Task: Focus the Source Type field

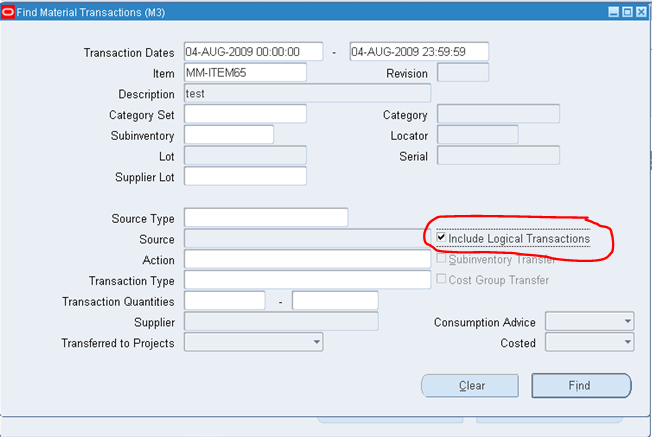Action: pyautogui.click(x=266, y=217)
